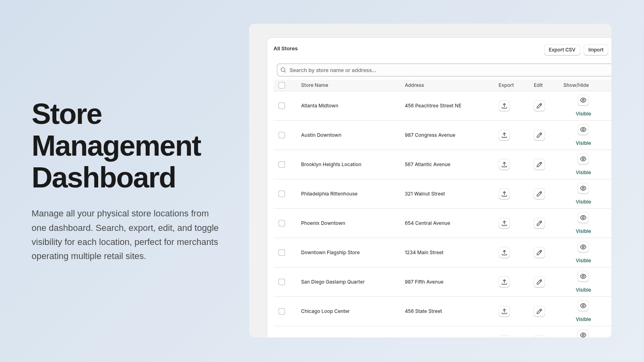Click the 456 Peachtree Street NE address

433,106
